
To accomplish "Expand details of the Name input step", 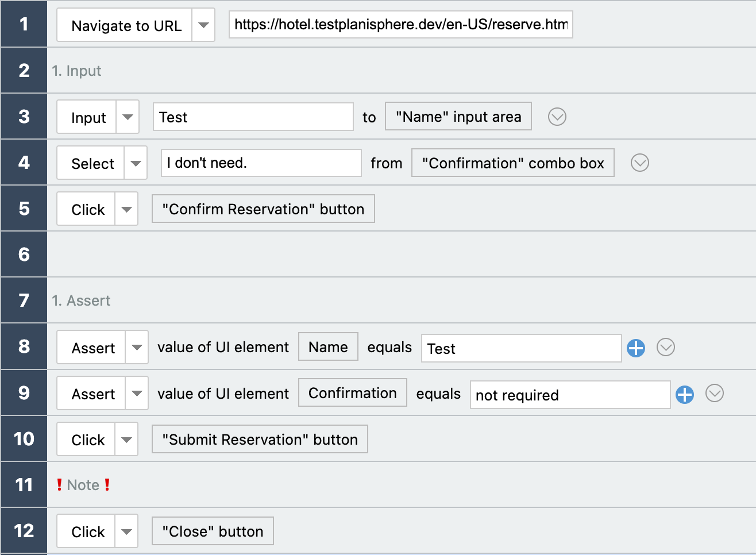I will 556,117.
